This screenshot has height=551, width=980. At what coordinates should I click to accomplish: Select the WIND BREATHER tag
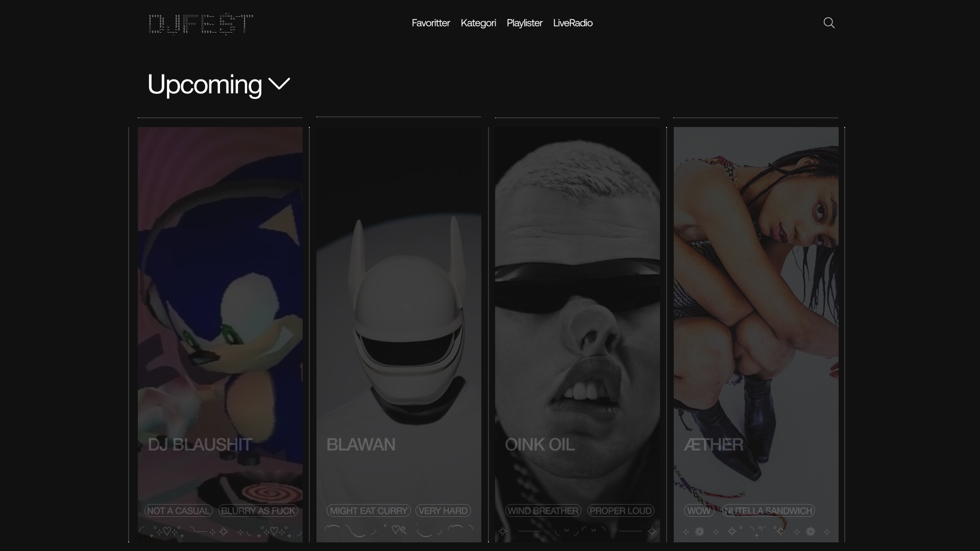(543, 511)
